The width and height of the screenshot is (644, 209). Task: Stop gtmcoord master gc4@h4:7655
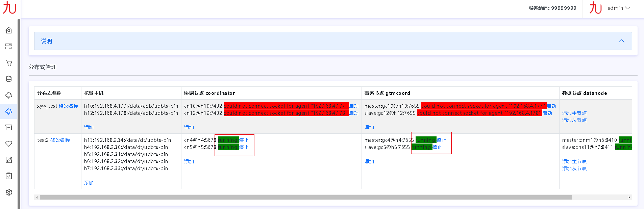441,140
